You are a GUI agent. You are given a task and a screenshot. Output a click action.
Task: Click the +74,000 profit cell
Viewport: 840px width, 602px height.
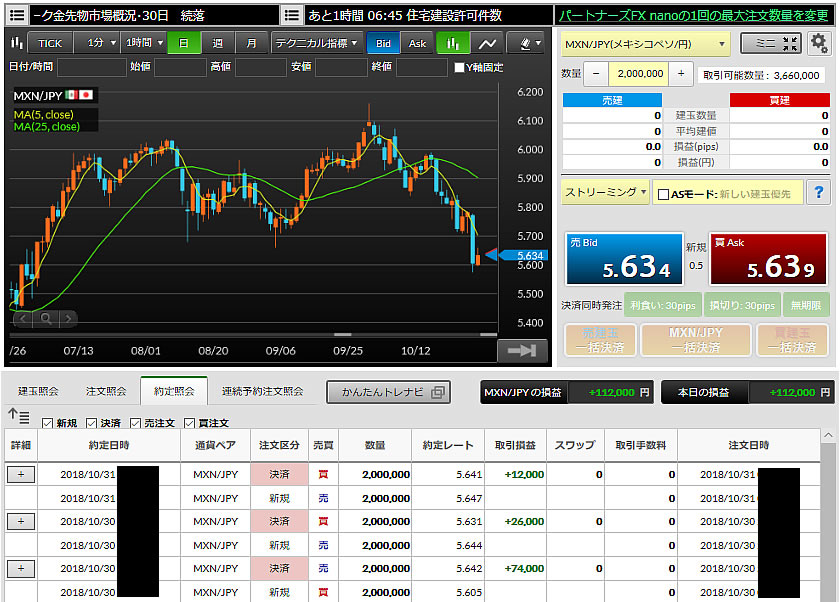click(x=515, y=568)
